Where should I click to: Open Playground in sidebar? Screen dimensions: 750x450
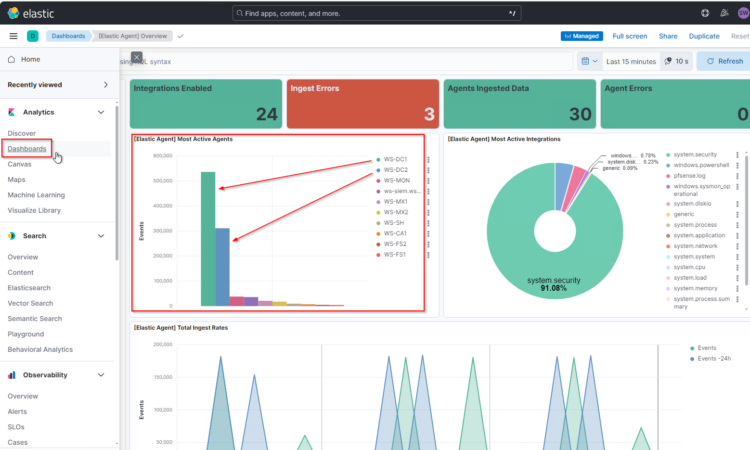(25, 334)
